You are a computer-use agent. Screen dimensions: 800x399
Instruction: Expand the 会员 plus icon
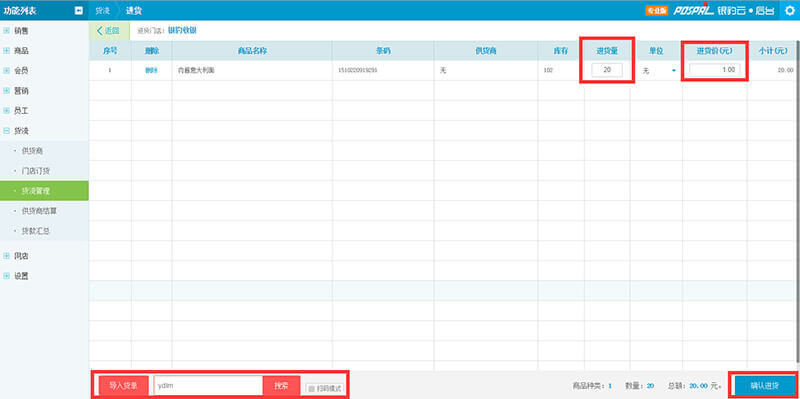coord(7,70)
